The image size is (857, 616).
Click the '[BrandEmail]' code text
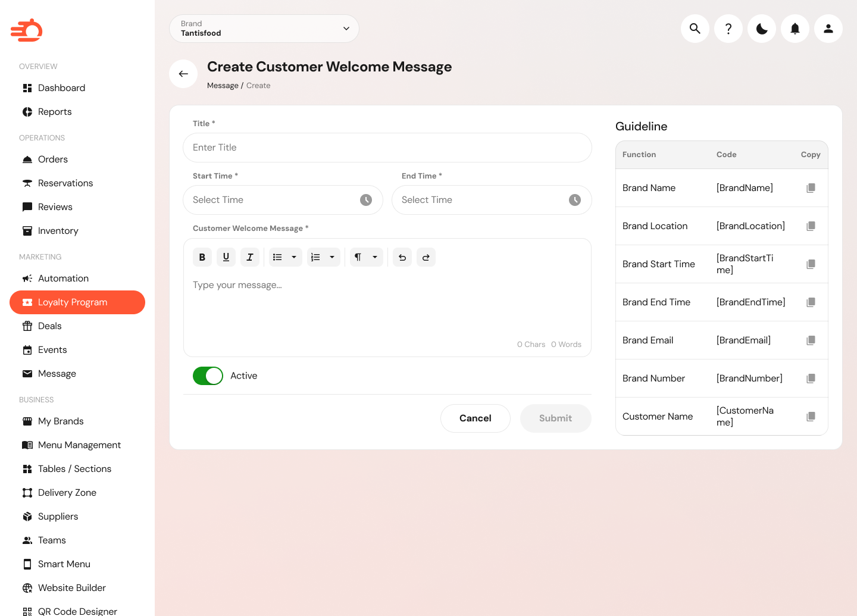743,340
